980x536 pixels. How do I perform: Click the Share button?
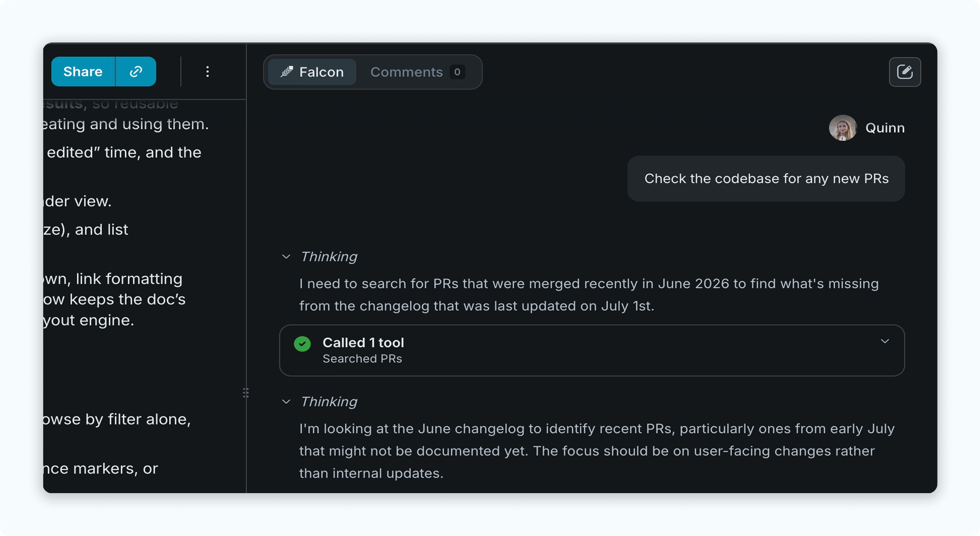83,72
